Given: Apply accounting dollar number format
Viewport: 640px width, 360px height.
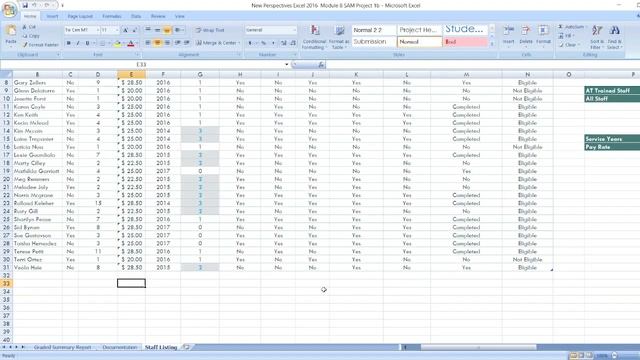Looking at the screenshot, I should 250,43.
